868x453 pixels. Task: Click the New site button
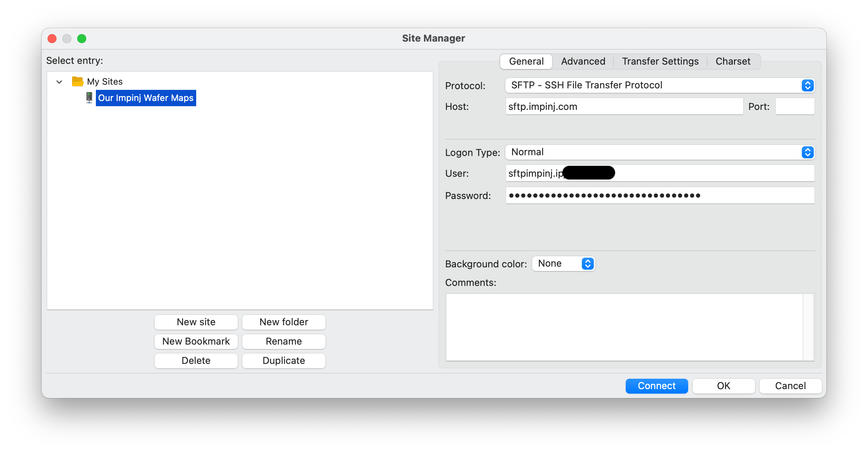(x=196, y=322)
